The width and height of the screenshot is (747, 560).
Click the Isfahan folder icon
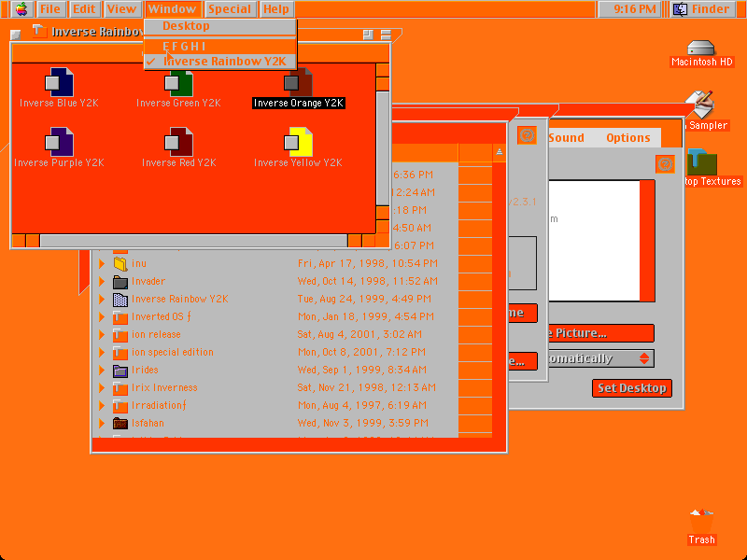click(x=120, y=424)
